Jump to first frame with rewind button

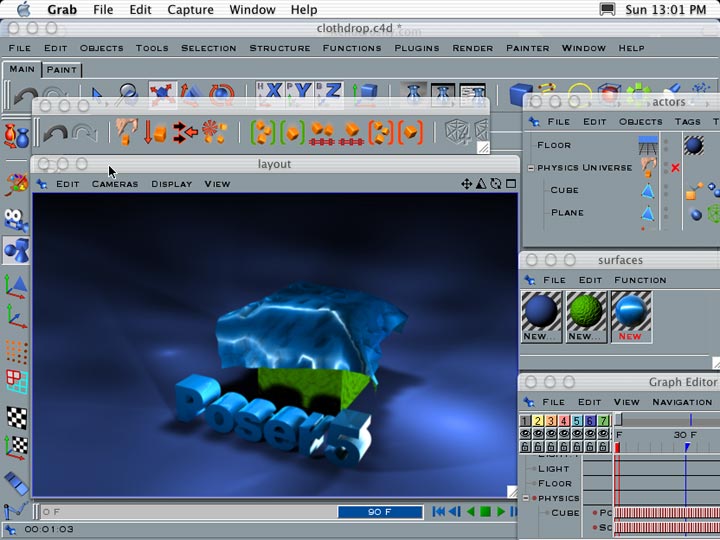[438, 512]
